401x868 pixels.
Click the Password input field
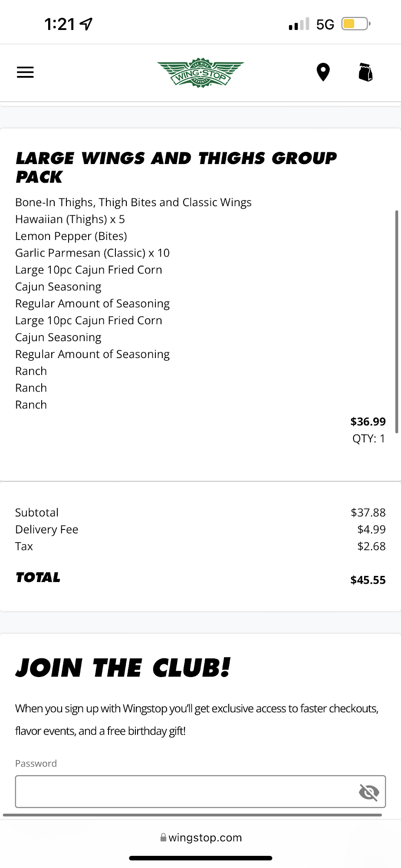(187, 792)
